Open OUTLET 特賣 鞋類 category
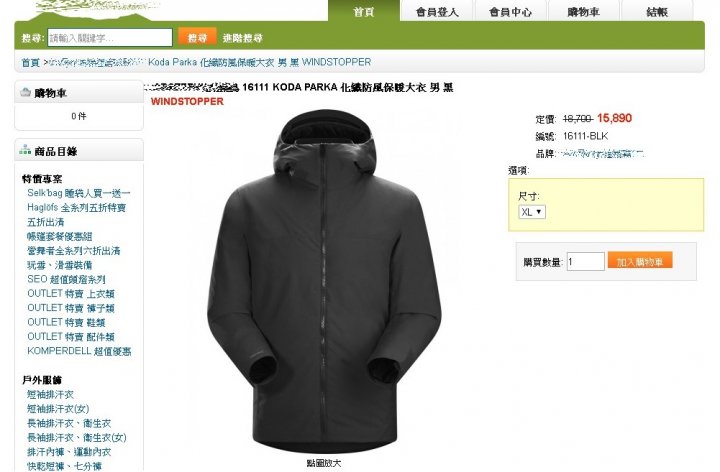Screen dimensions: 720x472 pyautogui.click(x=66, y=322)
